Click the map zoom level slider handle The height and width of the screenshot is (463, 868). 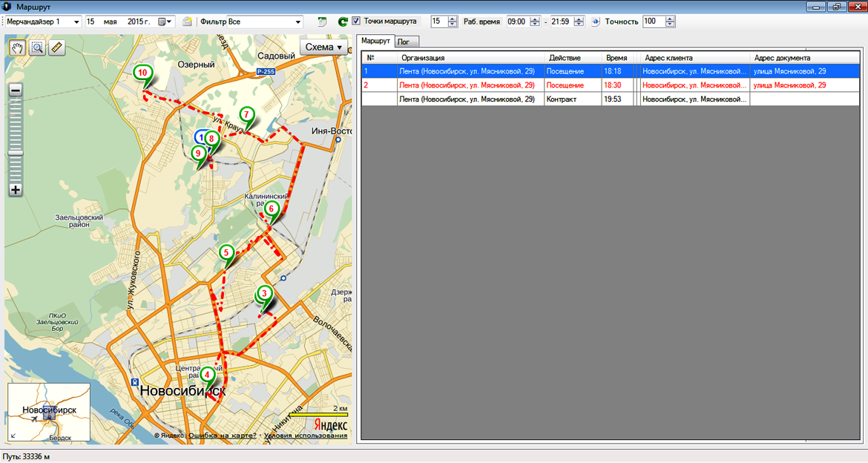[x=16, y=153]
